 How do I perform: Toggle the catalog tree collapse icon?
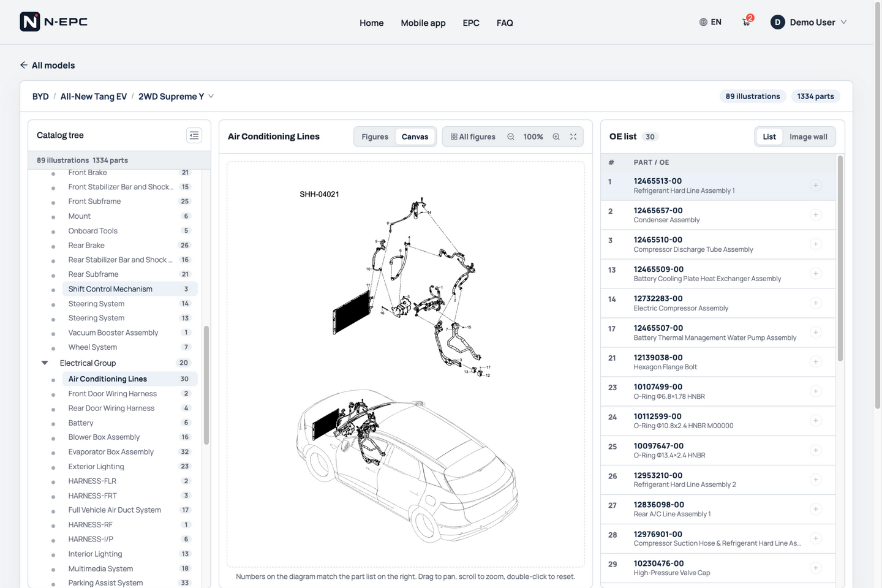click(194, 135)
